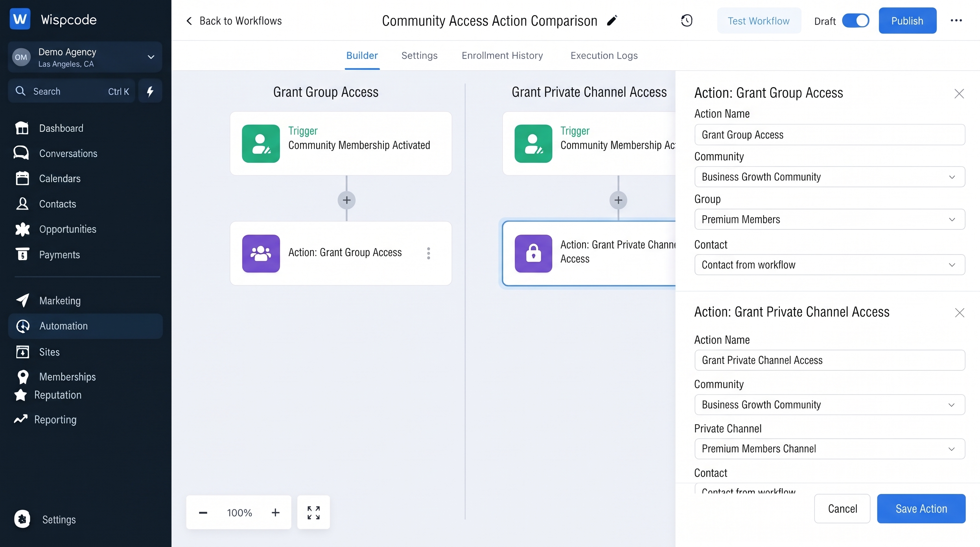Open Conversations in the sidebar
Viewport: 980px width, 547px height.
click(x=56, y=153)
